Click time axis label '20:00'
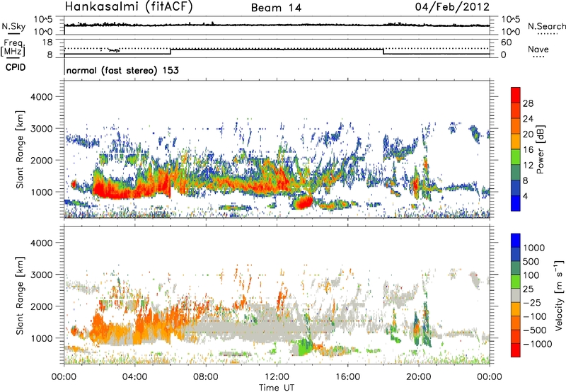 tap(419, 377)
